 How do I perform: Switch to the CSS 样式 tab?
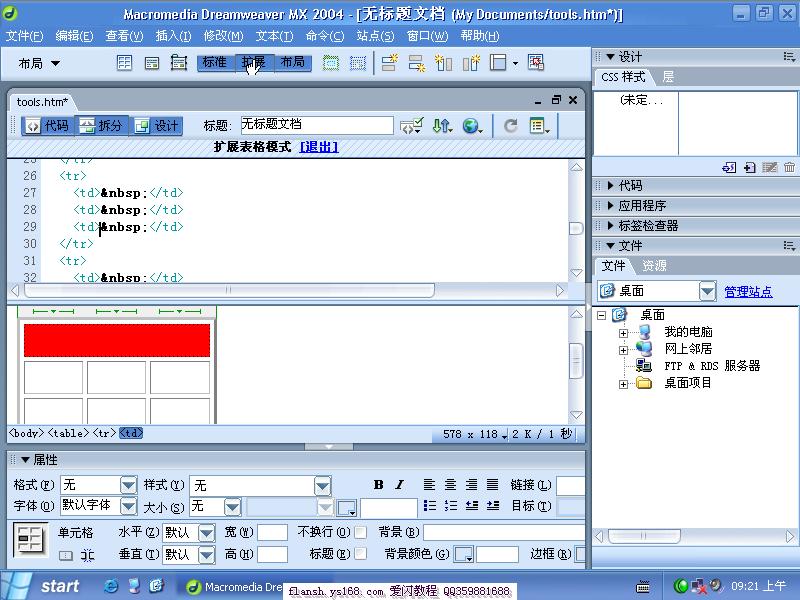623,77
